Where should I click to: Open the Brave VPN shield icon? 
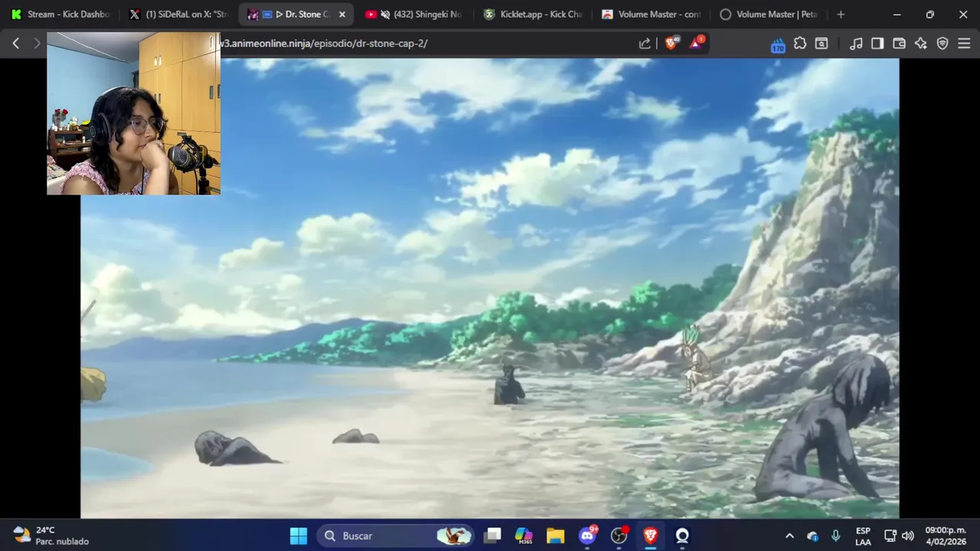click(x=942, y=44)
